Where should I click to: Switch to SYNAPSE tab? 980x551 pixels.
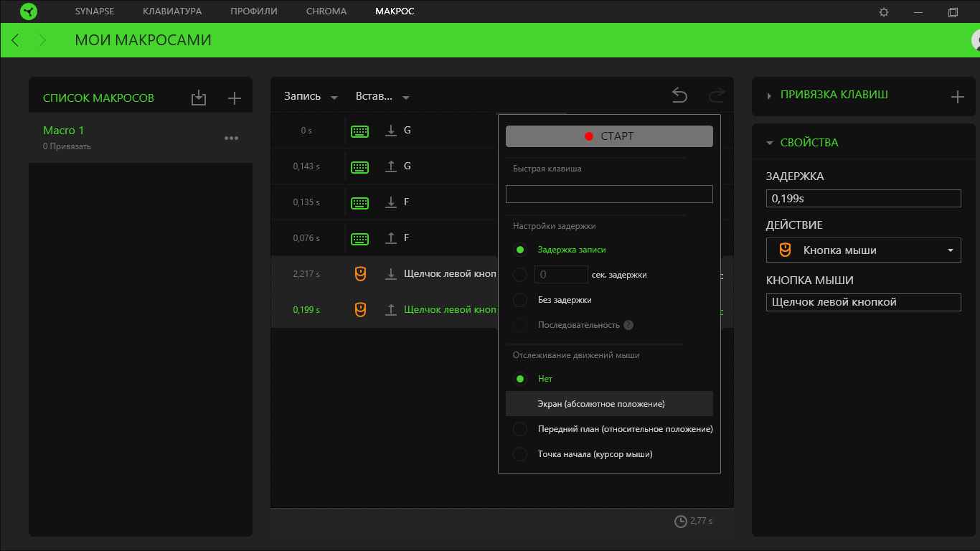[95, 11]
